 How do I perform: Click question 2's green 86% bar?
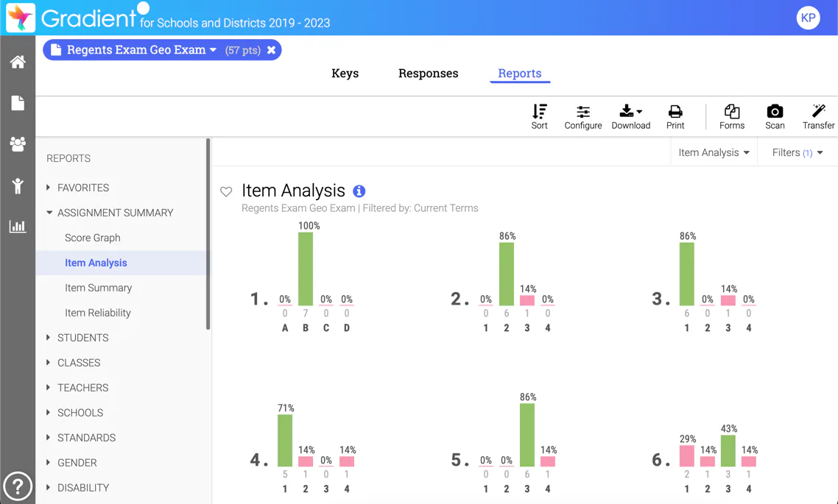507,274
